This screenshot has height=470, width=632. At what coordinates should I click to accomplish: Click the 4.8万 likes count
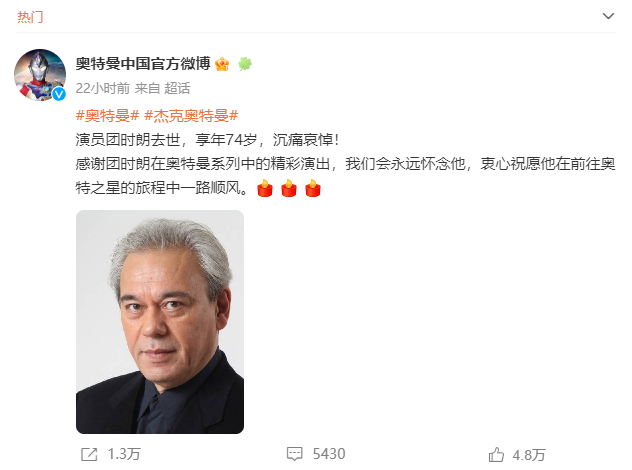pyautogui.click(x=529, y=455)
